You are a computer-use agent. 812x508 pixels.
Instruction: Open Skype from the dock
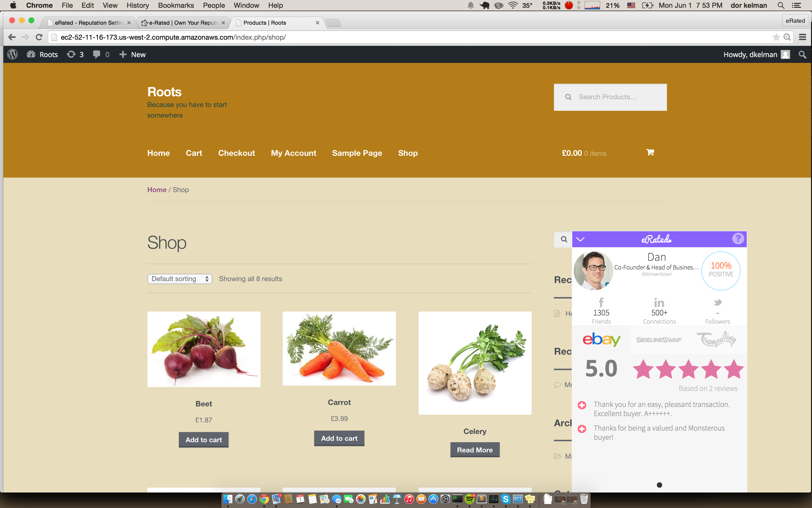506,499
